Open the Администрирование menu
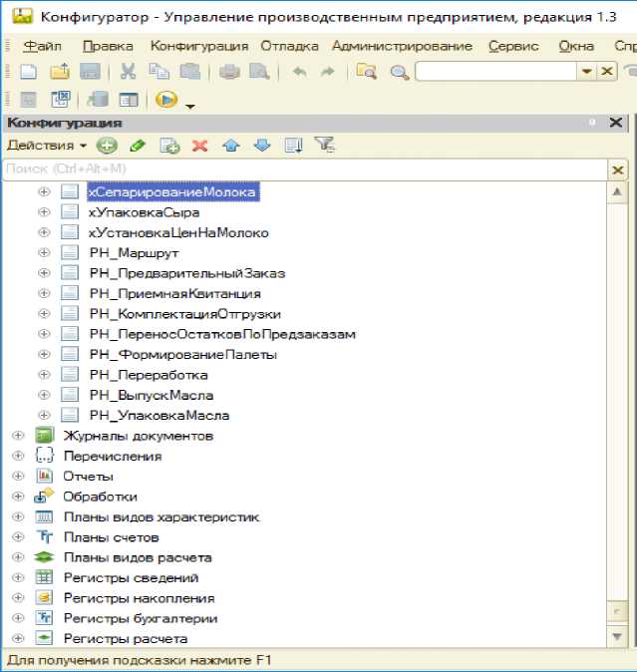Viewport: 637px width, 672px height. tap(402, 46)
